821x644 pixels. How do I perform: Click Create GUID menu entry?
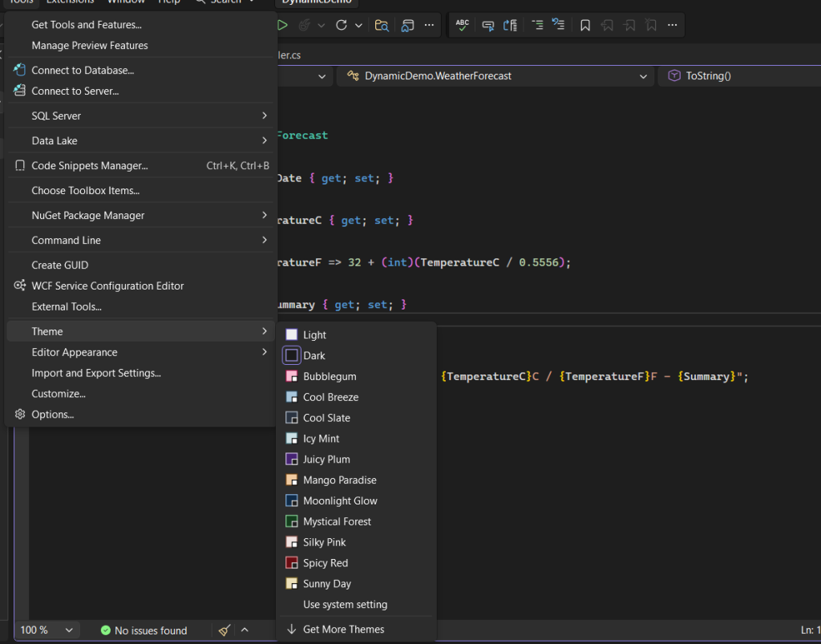point(140,265)
